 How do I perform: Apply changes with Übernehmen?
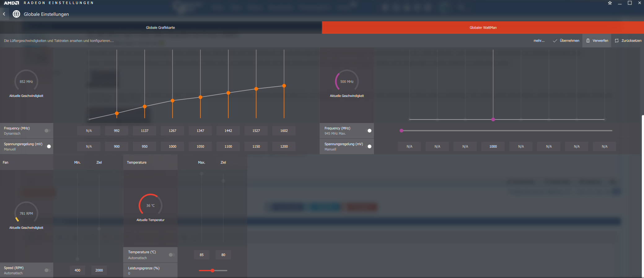[566, 41]
